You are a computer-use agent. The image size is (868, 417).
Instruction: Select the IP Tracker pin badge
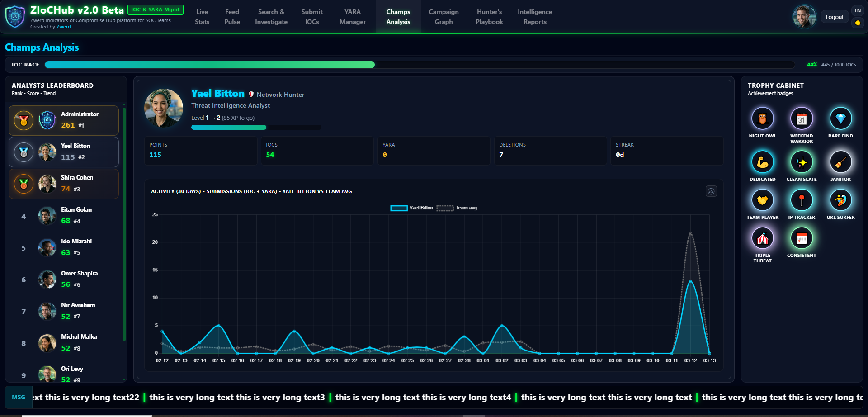[801, 200]
